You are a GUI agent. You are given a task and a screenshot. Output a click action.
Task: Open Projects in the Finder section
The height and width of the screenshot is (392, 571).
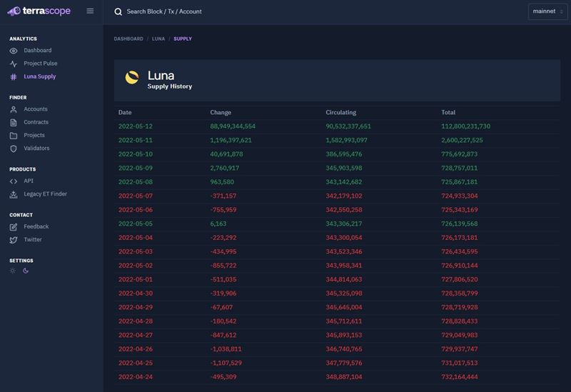pyautogui.click(x=34, y=135)
